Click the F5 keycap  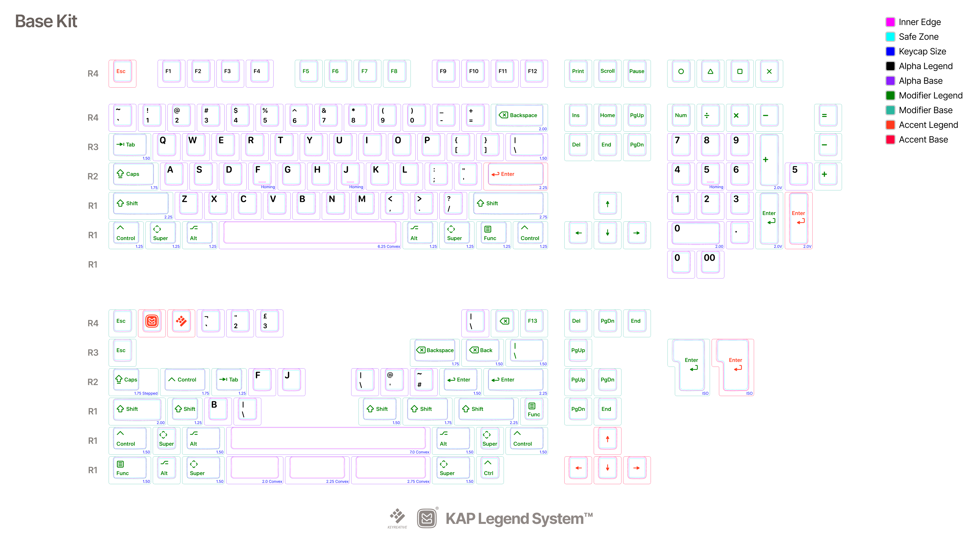click(x=308, y=73)
